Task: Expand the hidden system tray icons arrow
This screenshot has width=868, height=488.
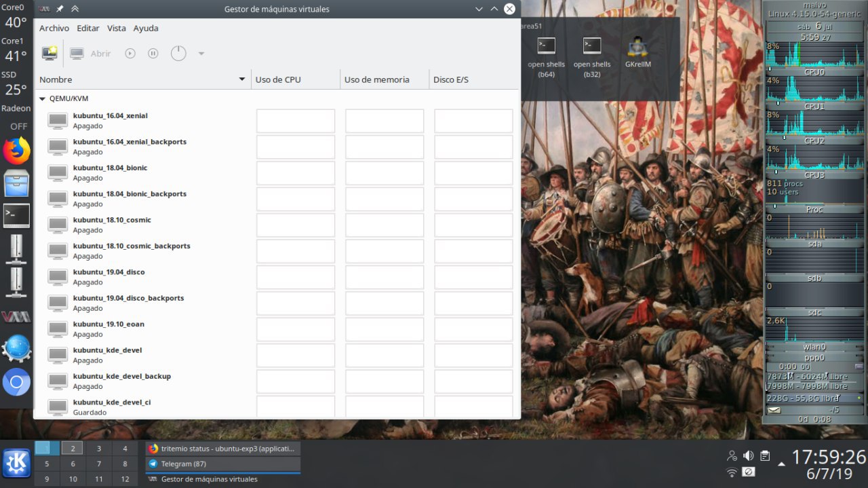Action: (x=782, y=464)
